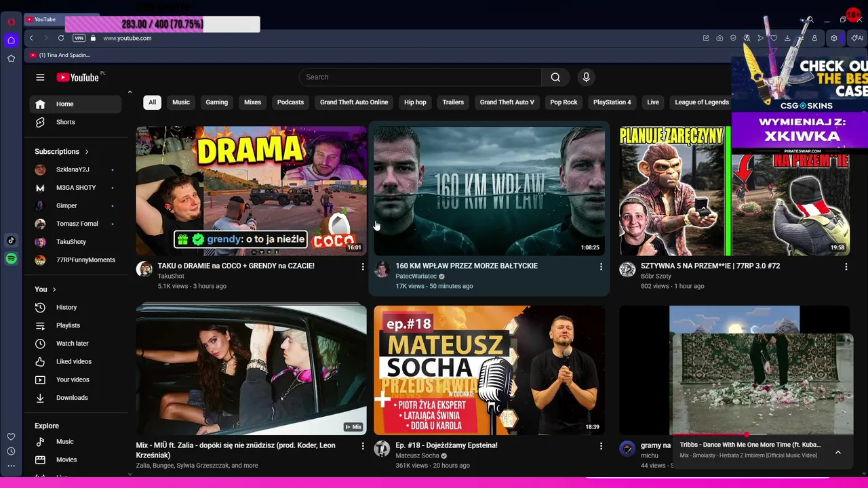The width and height of the screenshot is (868, 488).
Task: Click the send arrow icon in toolbar
Action: [x=760, y=38]
